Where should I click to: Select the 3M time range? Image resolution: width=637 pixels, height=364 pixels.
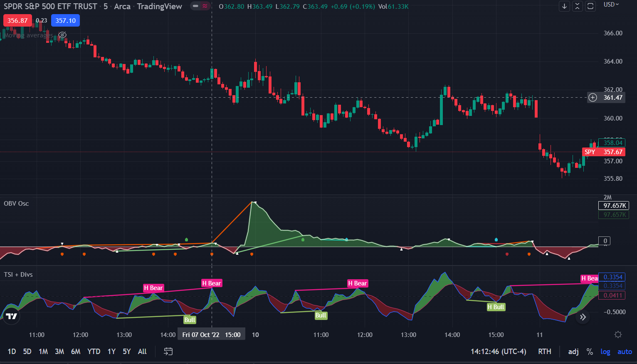pos(59,352)
